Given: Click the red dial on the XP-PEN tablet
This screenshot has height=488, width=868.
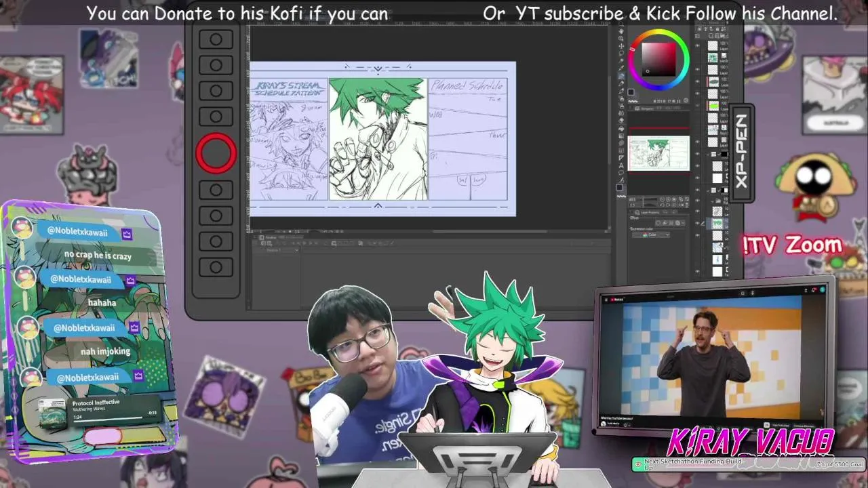Looking at the screenshot, I should coord(216,153).
